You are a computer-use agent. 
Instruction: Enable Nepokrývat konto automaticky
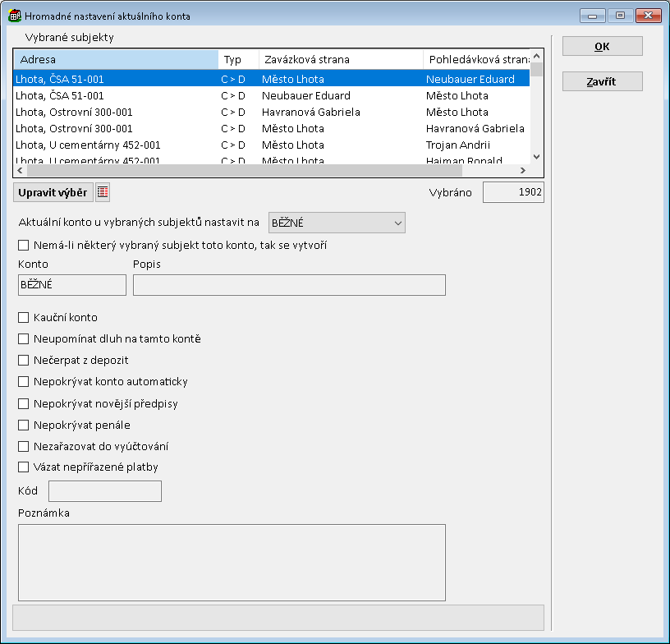[x=23, y=382]
